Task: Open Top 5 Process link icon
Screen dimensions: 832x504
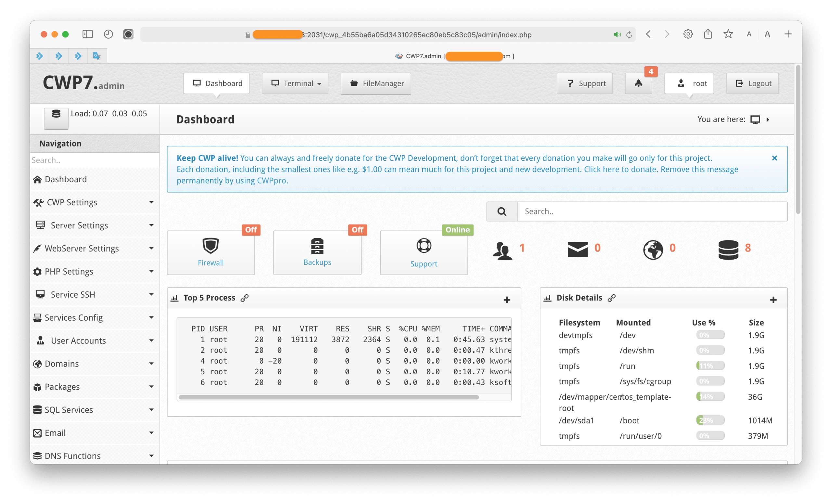Action: [x=244, y=298]
